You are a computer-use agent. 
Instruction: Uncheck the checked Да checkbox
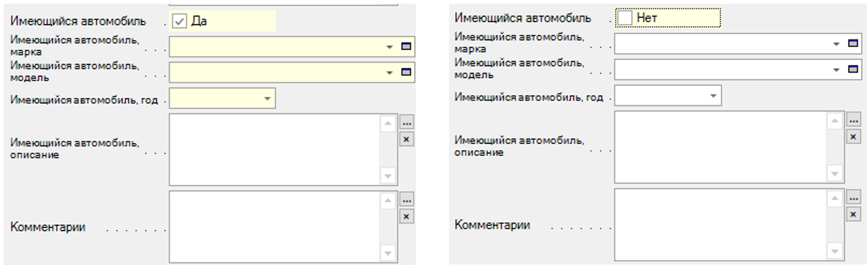180,21
